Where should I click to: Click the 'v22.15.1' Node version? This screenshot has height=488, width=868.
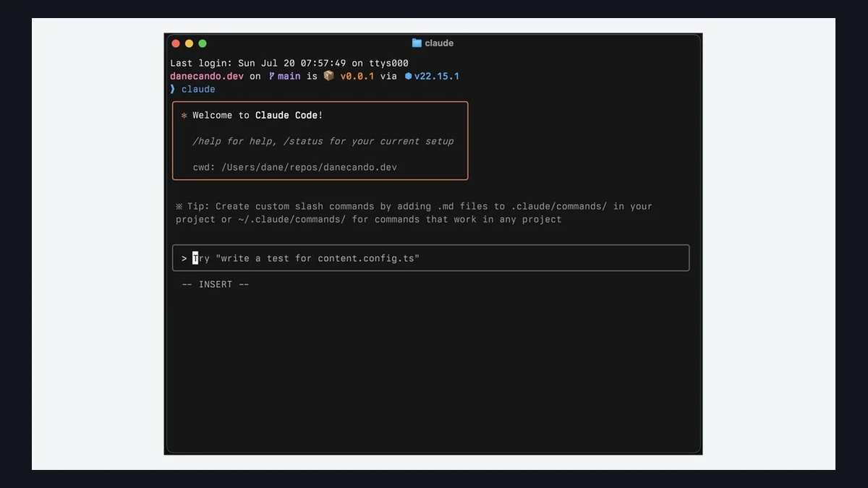click(437, 76)
